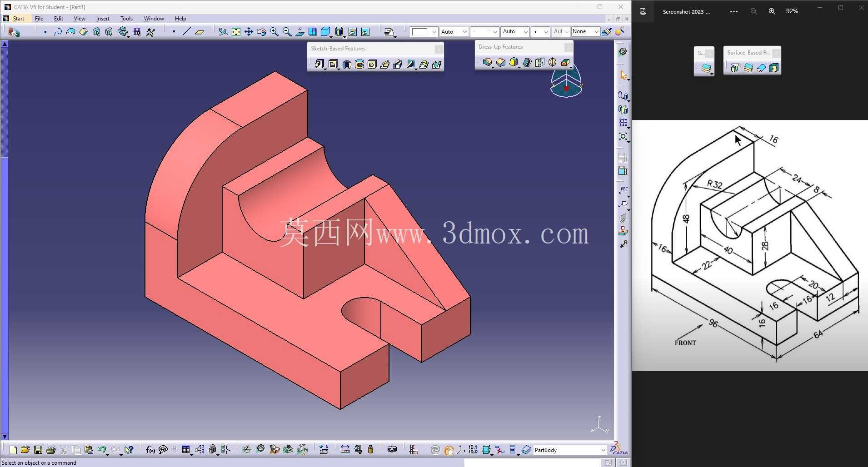Expand the Shading render style arrow
The height and width of the screenshot is (467, 868).
[x=344, y=36]
